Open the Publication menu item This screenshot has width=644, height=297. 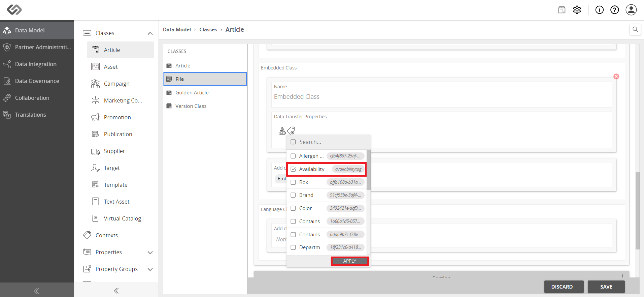coord(121,134)
